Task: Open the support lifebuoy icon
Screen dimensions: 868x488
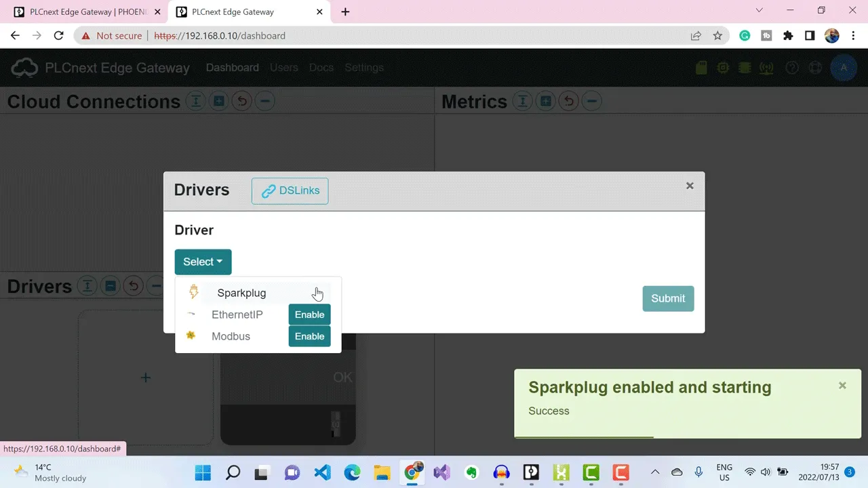Action: coord(816,68)
